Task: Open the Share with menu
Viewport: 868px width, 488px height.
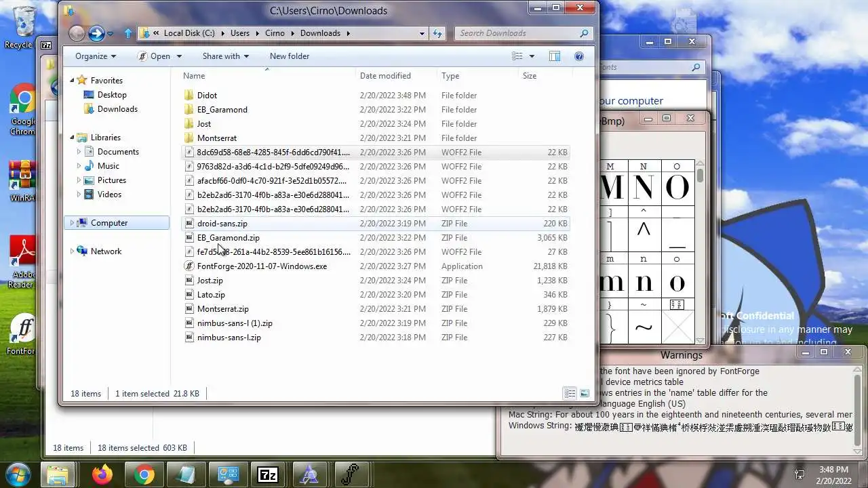Action: 226,56
